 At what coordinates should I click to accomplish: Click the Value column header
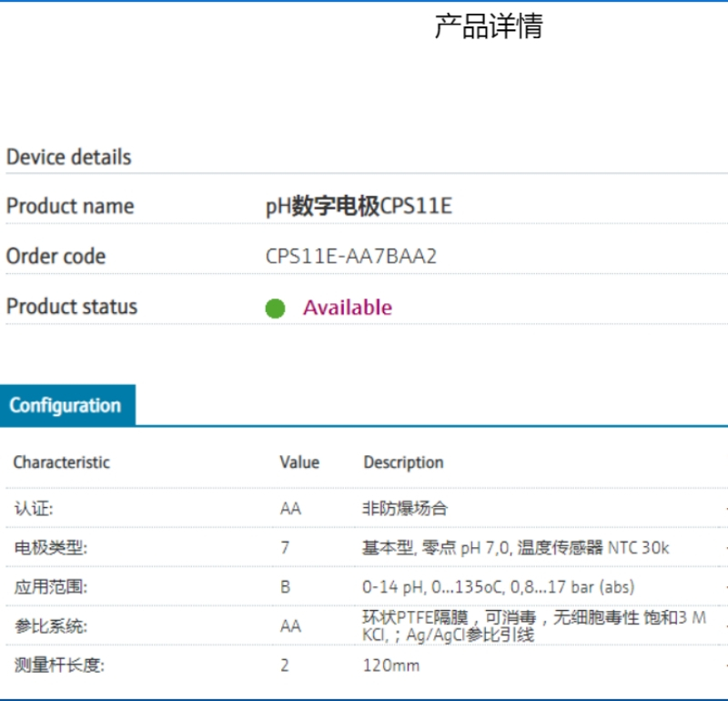click(299, 462)
